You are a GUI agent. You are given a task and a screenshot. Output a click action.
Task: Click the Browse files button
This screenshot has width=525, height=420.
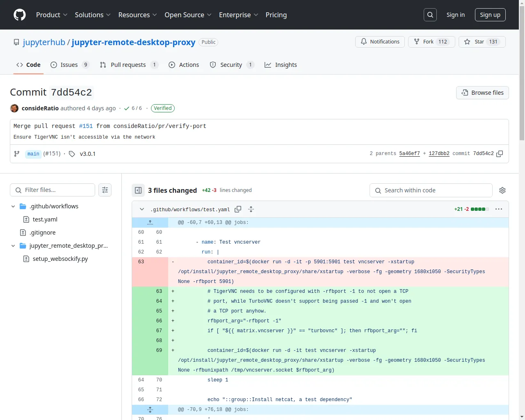click(x=482, y=93)
